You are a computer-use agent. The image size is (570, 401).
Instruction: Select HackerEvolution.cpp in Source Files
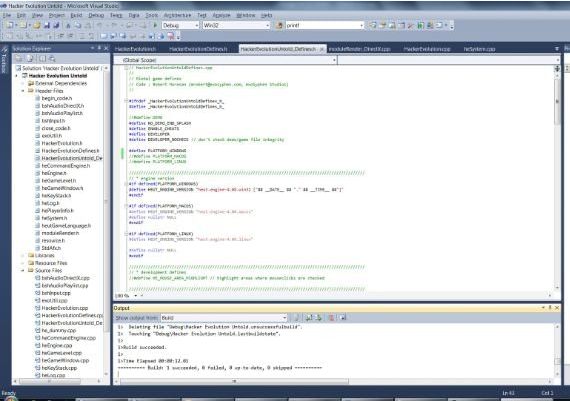tap(65, 308)
